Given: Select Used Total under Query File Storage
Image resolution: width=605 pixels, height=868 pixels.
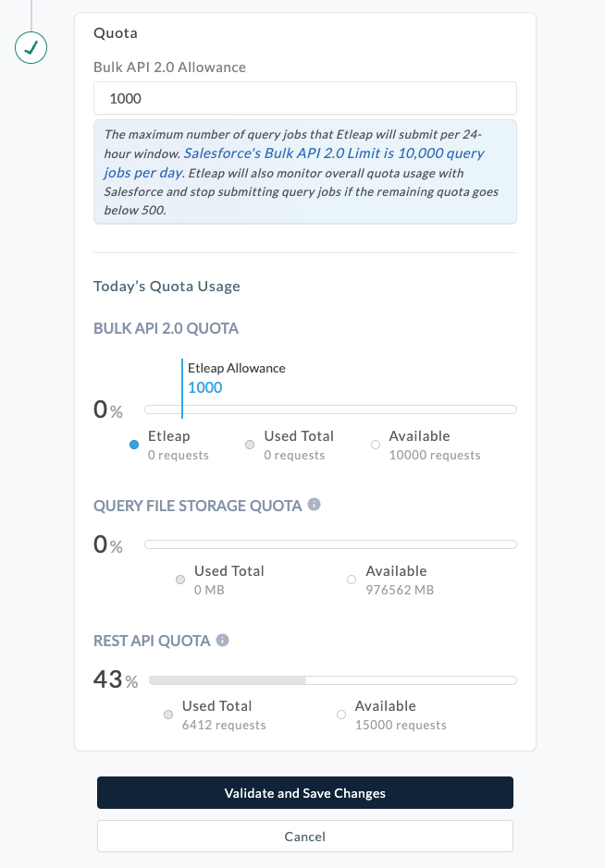Looking at the screenshot, I should [180, 580].
